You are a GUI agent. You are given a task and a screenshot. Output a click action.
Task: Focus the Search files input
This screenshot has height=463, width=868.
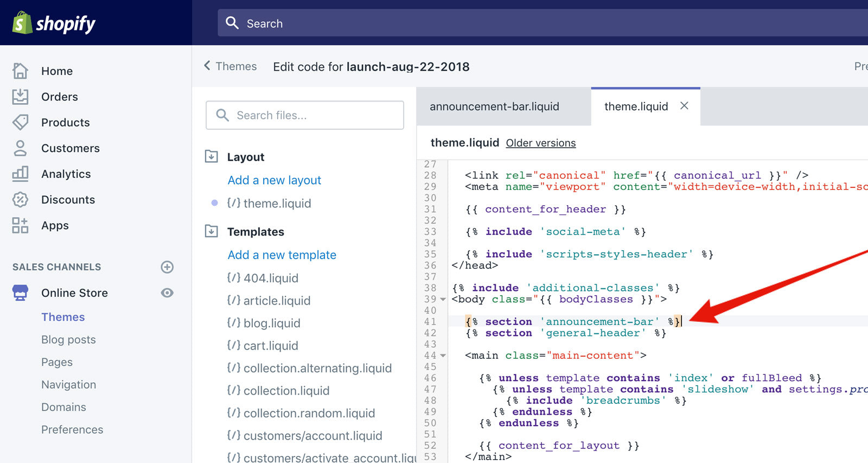click(305, 115)
